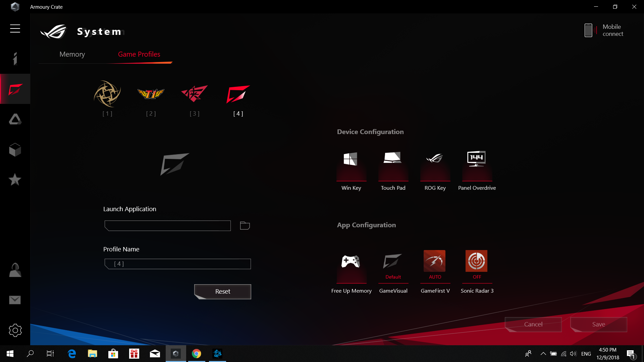The image size is (644, 362).
Task: Select the System Game Profiles sidebar icon
Action: (x=15, y=89)
